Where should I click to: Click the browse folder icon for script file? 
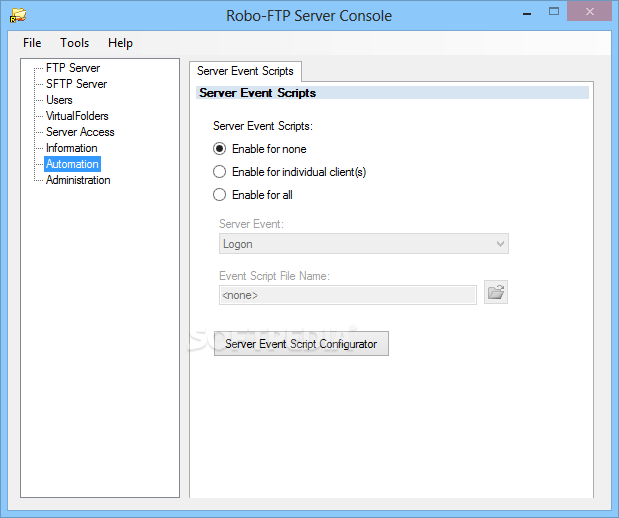496,293
